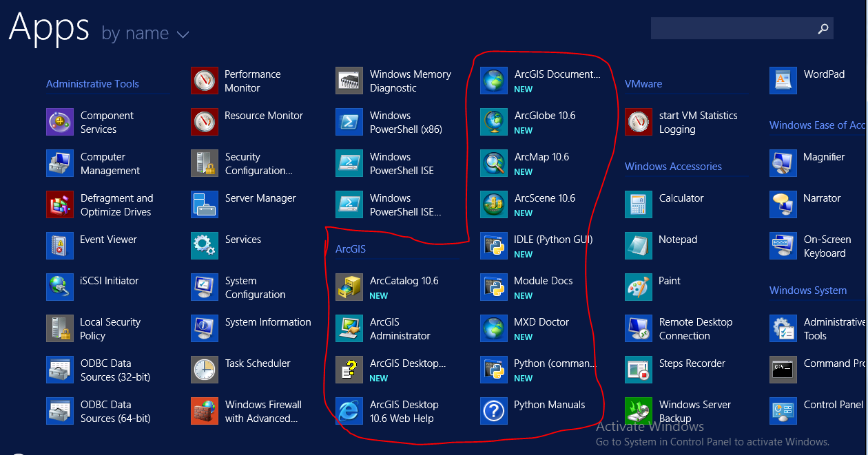Open Python Manuals help icon

(494, 412)
